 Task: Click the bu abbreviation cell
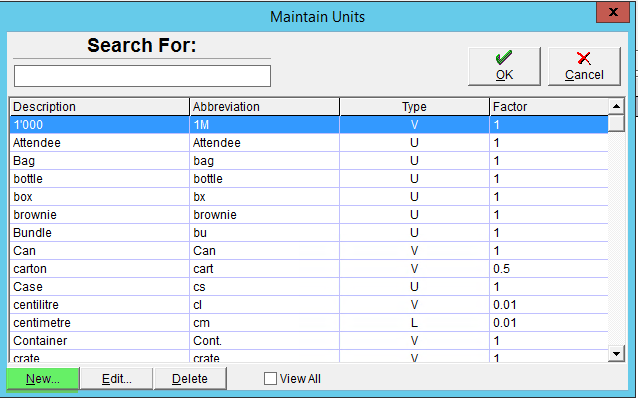(264, 233)
